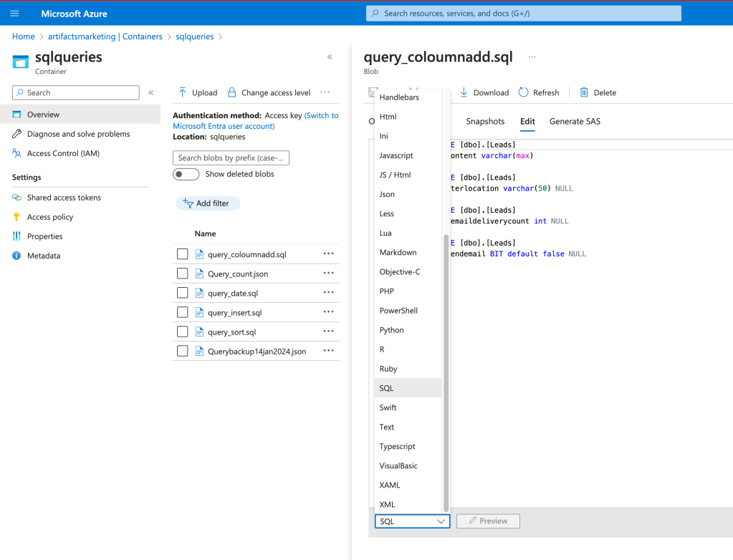Click the Change access level lock icon

pyautogui.click(x=232, y=92)
